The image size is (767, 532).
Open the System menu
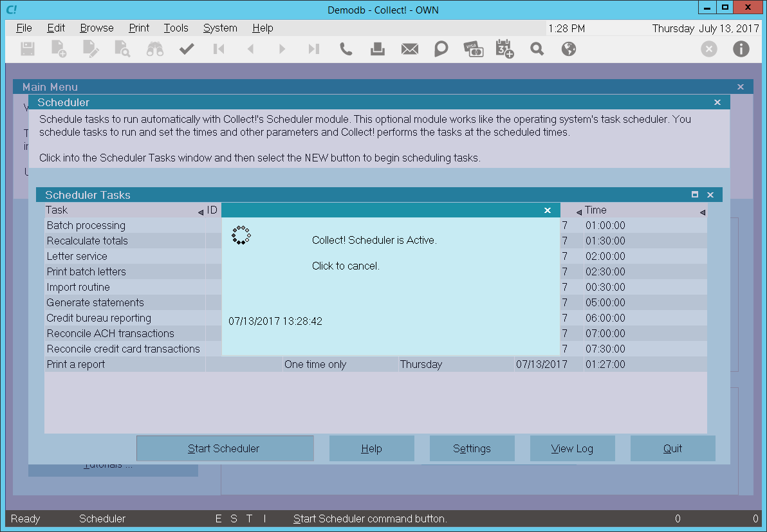[220, 28]
